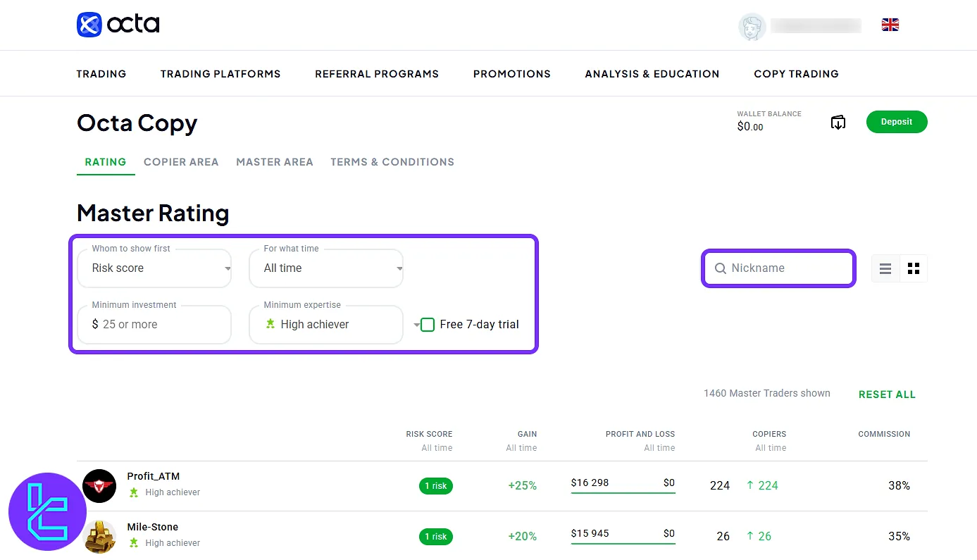
Task: Enable the Free 7-day trial checkbox
Action: [x=428, y=325]
